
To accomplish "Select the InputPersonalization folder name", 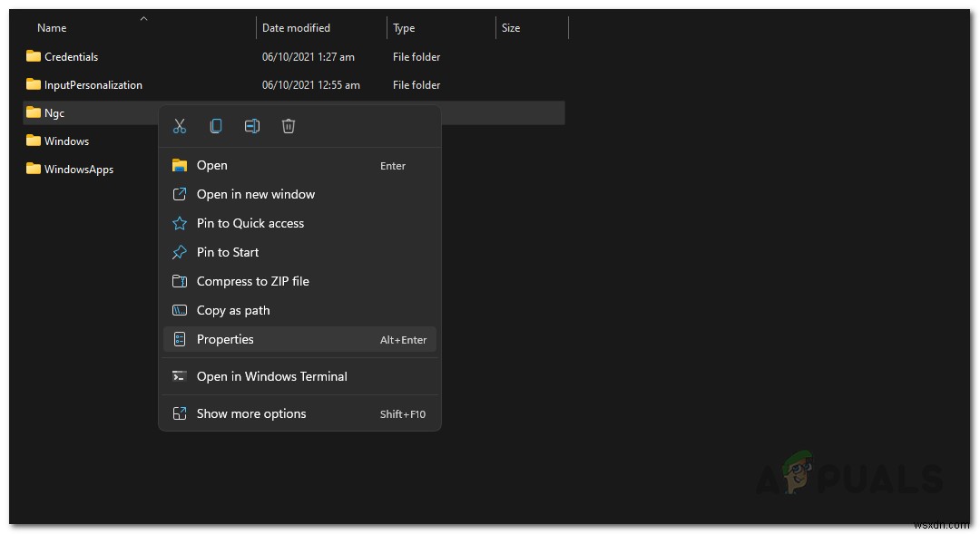I will pos(93,85).
